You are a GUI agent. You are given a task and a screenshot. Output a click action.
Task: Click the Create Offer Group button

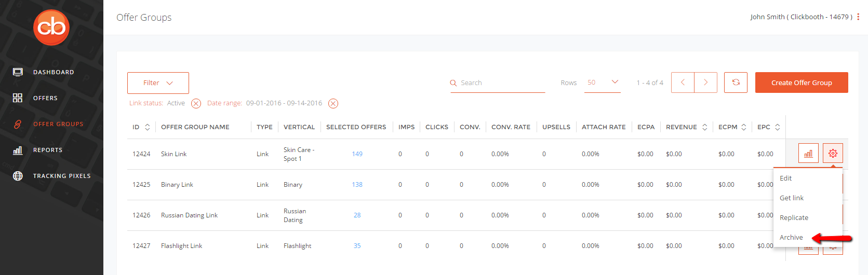[802, 82]
